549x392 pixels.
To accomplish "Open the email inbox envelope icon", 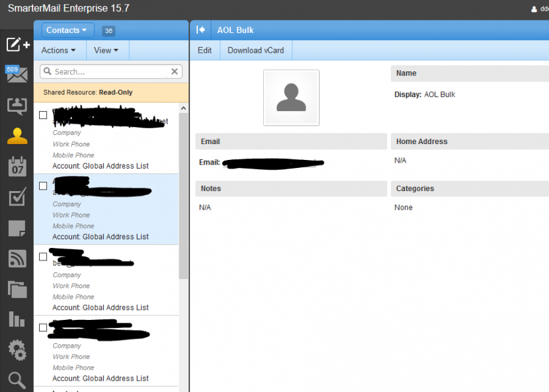I will tap(17, 75).
